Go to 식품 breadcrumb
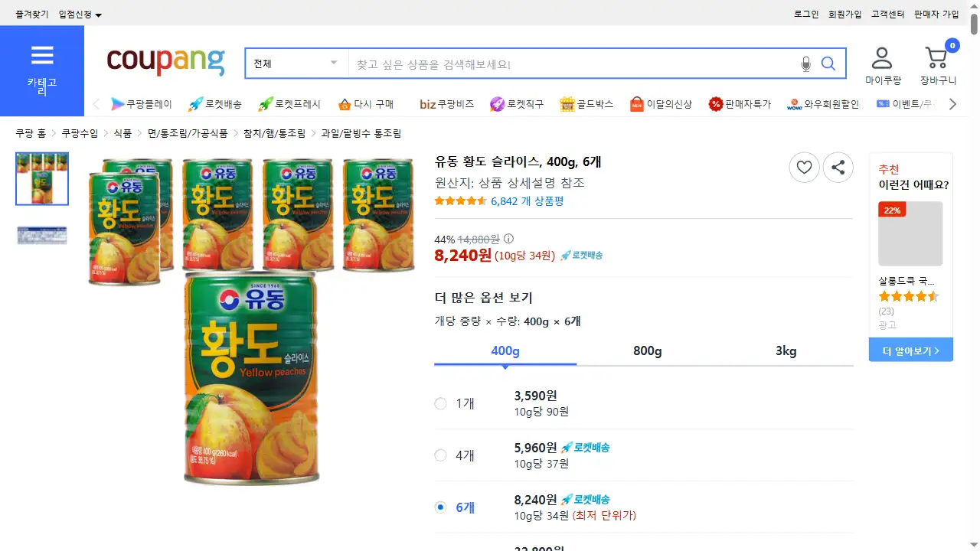The image size is (980, 551). pos(122,133)
